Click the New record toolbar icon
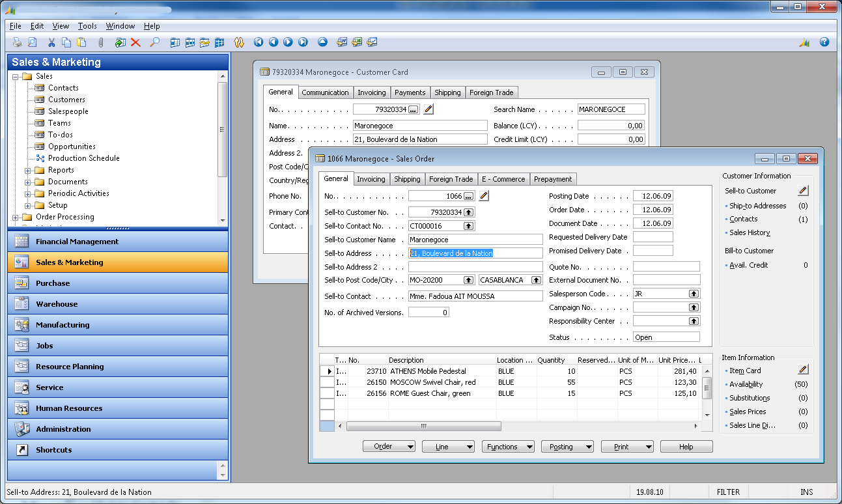 pos(120,42)
